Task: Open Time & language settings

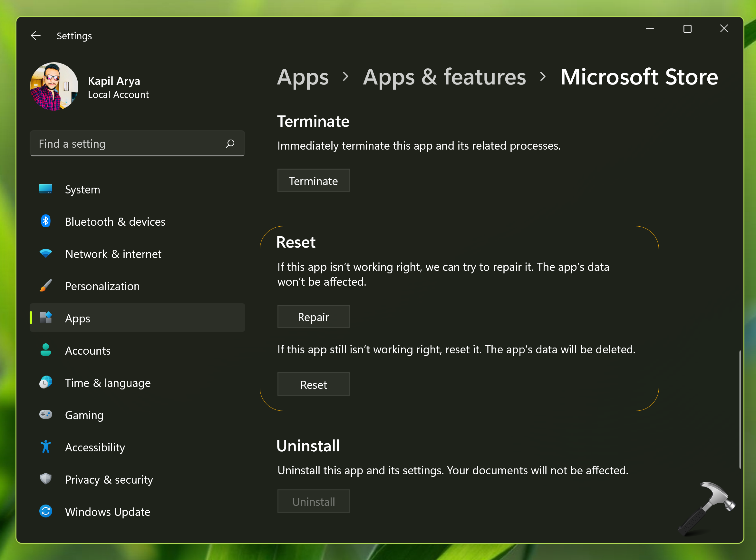Action: (107, 383)
